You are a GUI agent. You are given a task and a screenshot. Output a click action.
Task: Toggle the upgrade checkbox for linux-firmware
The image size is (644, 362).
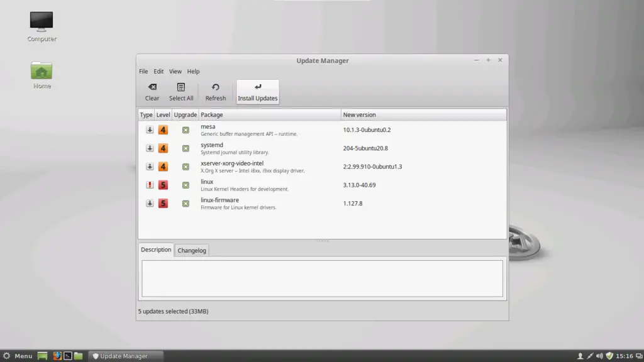coord(186,204)
